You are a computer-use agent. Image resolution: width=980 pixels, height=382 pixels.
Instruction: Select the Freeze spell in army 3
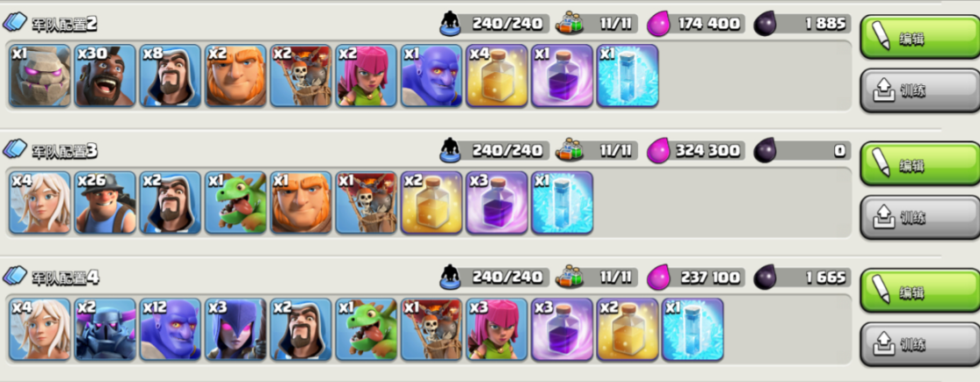(562, 203)
